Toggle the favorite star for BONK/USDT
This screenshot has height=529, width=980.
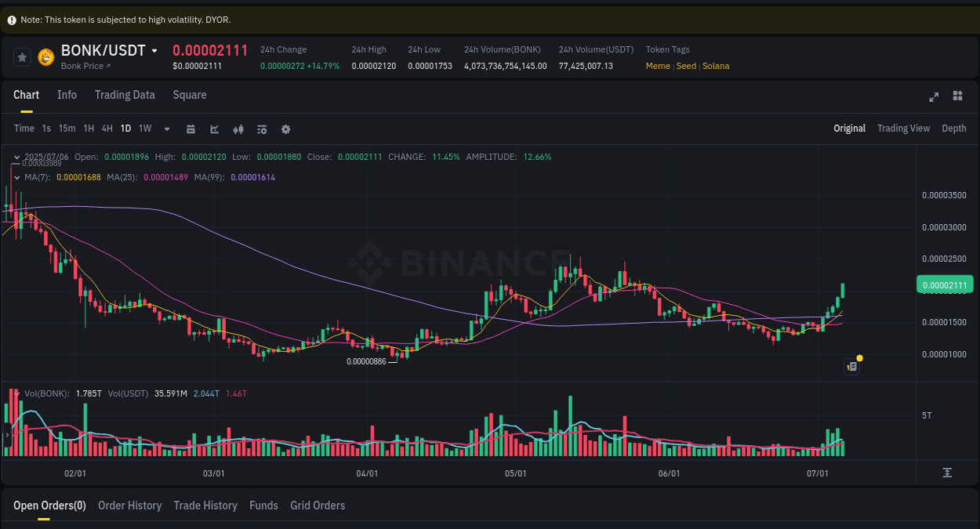pyautogui.click(x=21, y=56)
